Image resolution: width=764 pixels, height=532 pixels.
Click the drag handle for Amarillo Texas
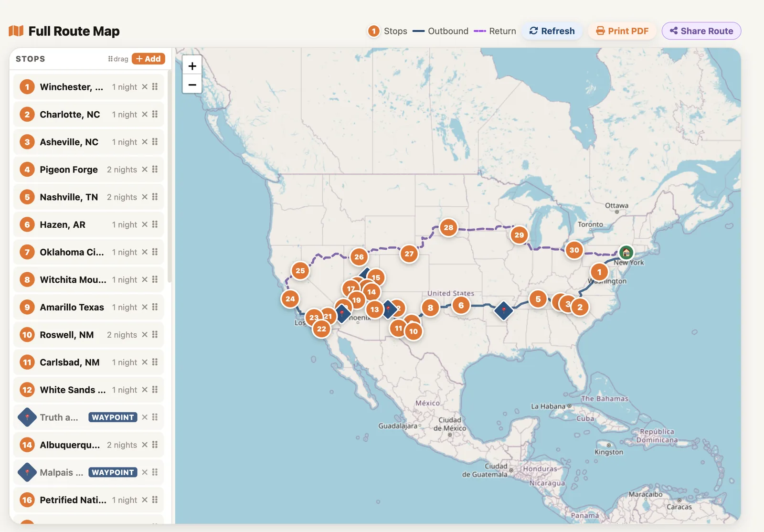(x=155, y=307)
